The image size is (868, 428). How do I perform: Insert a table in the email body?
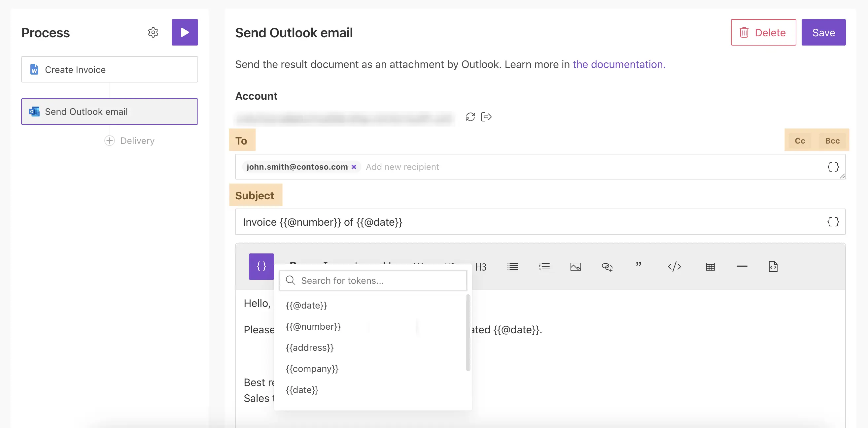tap(710, 267)
